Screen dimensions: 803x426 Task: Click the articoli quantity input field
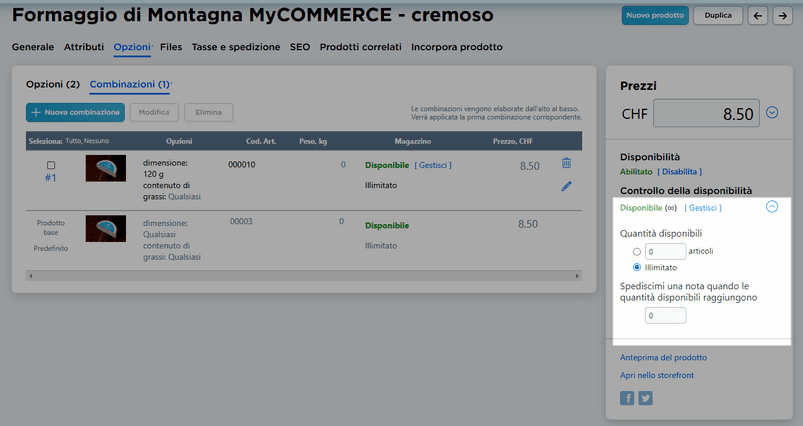(x=665, y=251)
